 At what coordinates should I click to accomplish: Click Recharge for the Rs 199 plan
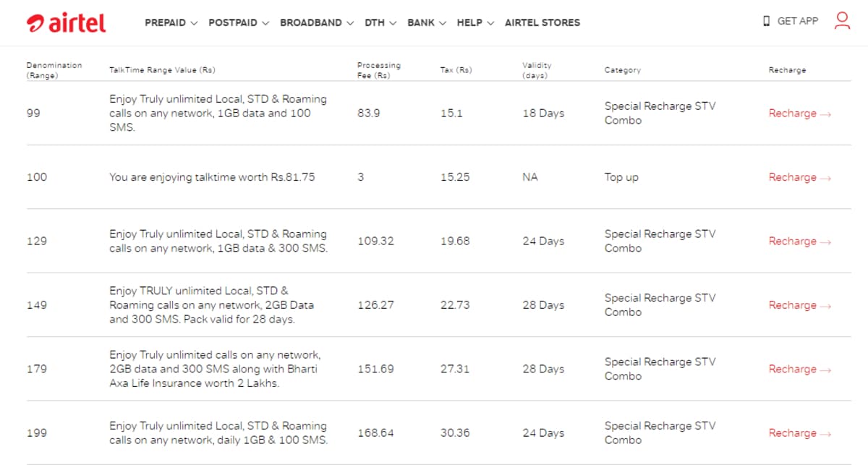(791, 433)
